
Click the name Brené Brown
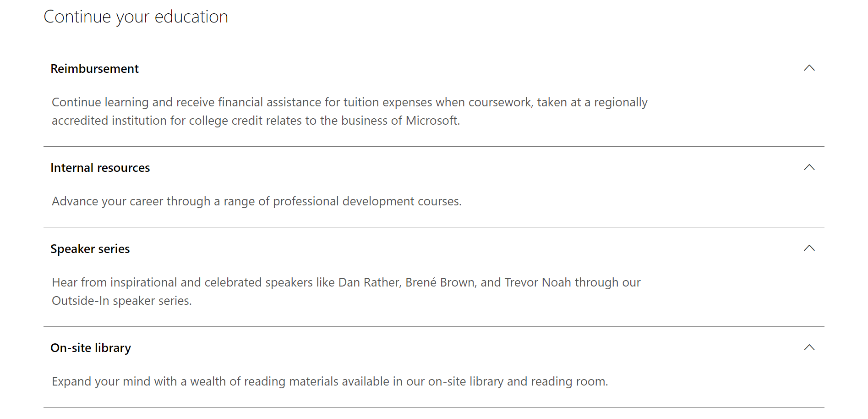pos(440,282)
